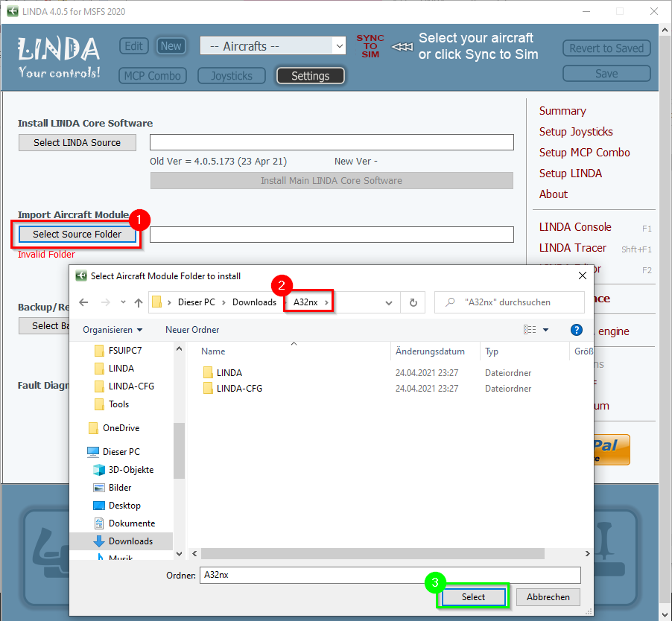672x621 pixels.
Task: Sort by Änderungsdatum column header
Action: (x=430, y=351)
